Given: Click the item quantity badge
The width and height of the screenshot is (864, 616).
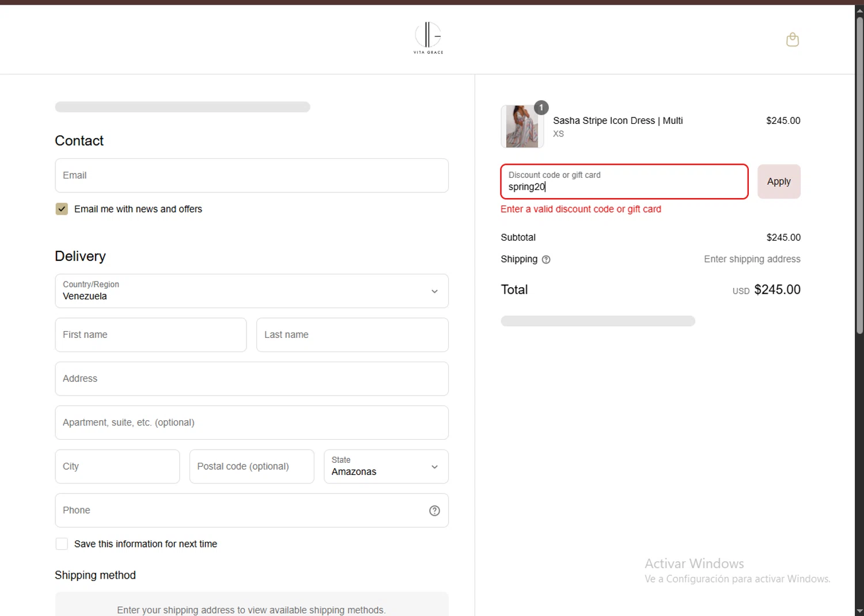Looking at the screenshot, I should click(541, 108).
